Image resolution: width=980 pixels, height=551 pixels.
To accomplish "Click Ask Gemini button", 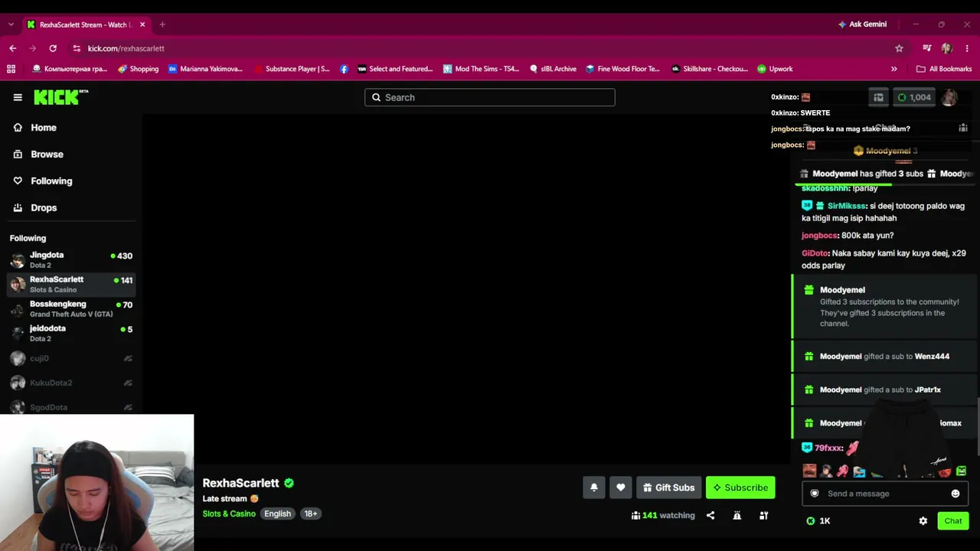I will click(x=863, y=24).
